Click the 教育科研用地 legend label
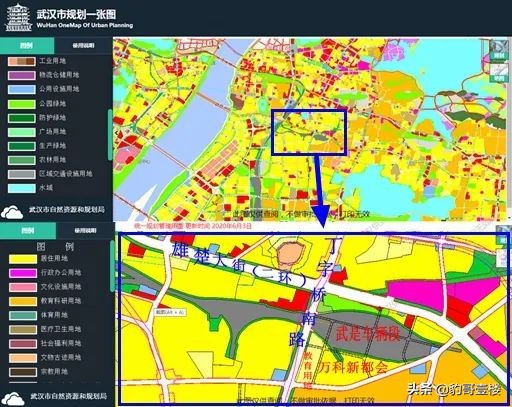The height and width of the screenshot is (407, 512). [61, 301]
